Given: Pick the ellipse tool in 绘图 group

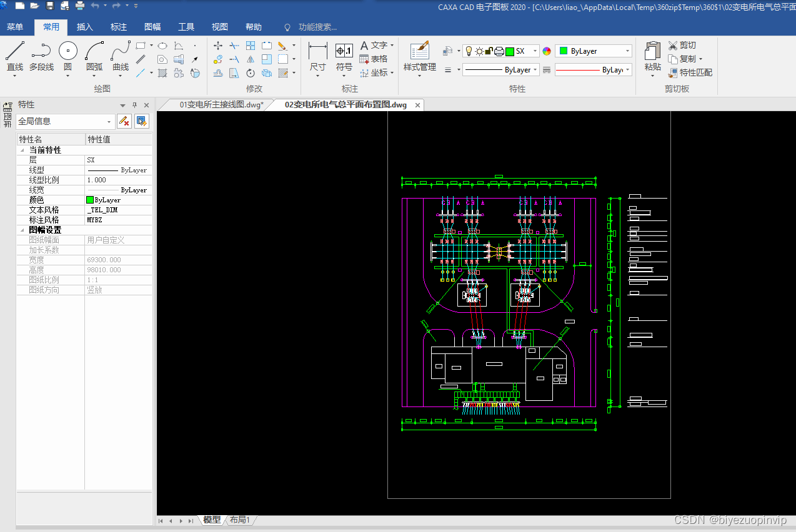Looking at the screenshot, I should [x=162, y=46].
